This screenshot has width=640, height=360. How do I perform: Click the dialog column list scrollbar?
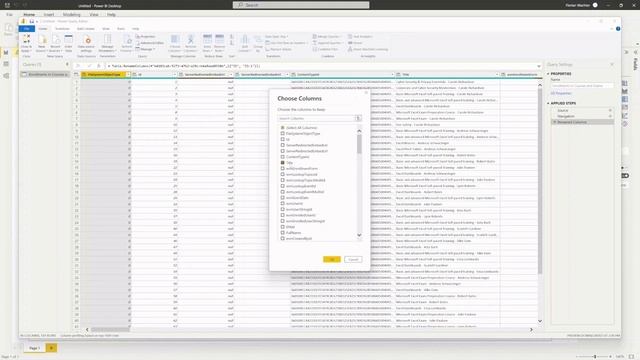359,144
